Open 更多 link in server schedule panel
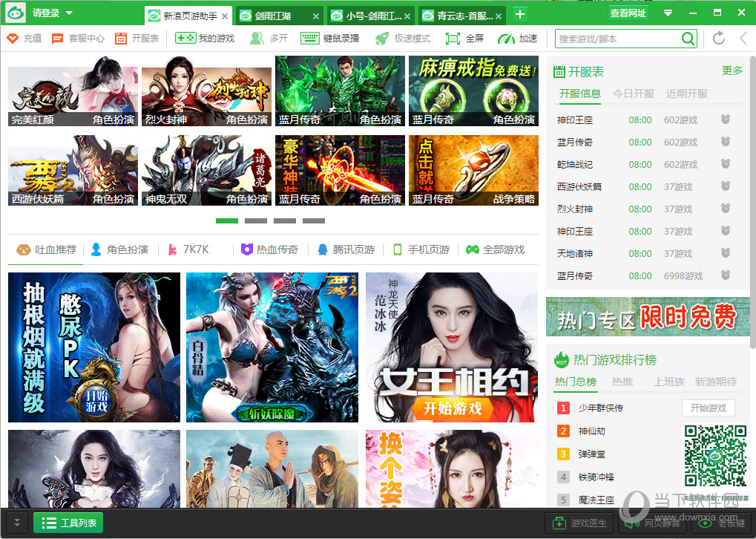756x539 pixels. pos(731,71)
